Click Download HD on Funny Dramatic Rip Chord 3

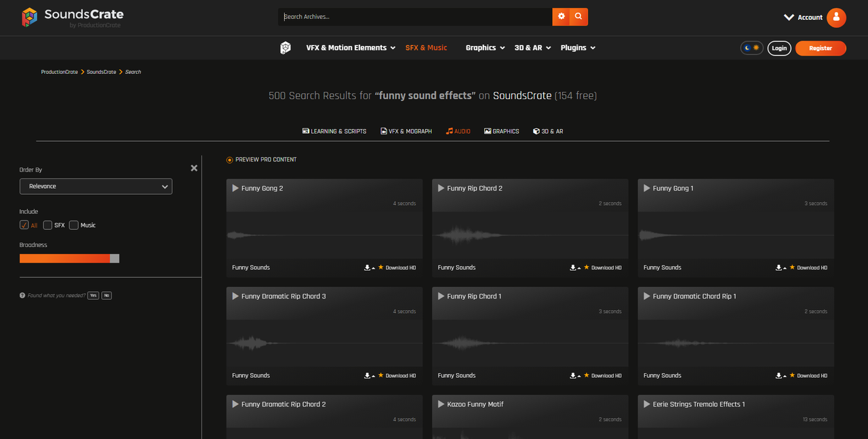pyautogui.click(x=401, y=375)
